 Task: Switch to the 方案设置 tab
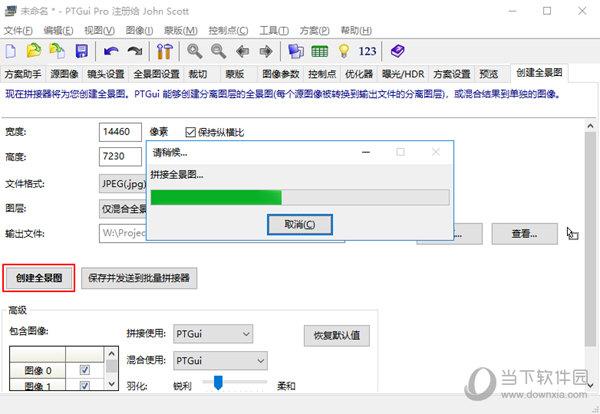pyautogui.click(x=452, y=74)
